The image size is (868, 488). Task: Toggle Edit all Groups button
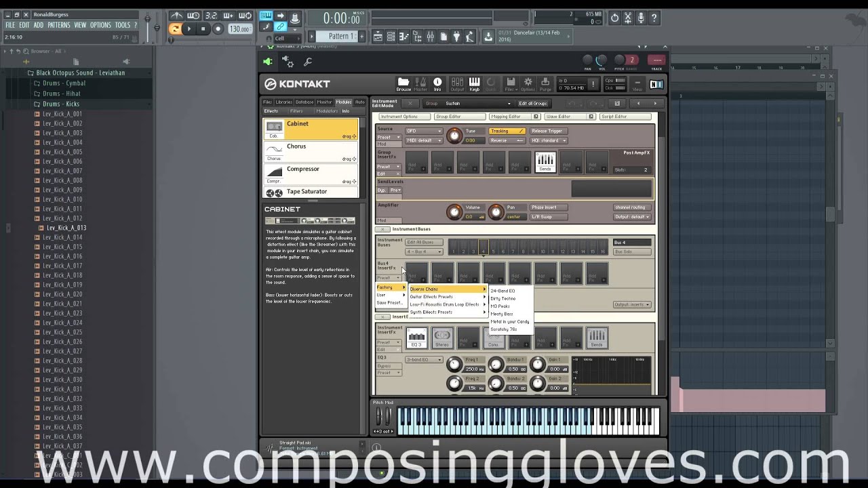pyautogui.click(x=532, y=103)
